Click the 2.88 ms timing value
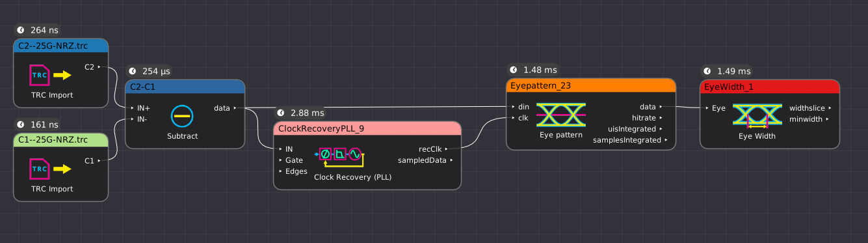Viewport: 868px width, 243px height. coord(308,113)
